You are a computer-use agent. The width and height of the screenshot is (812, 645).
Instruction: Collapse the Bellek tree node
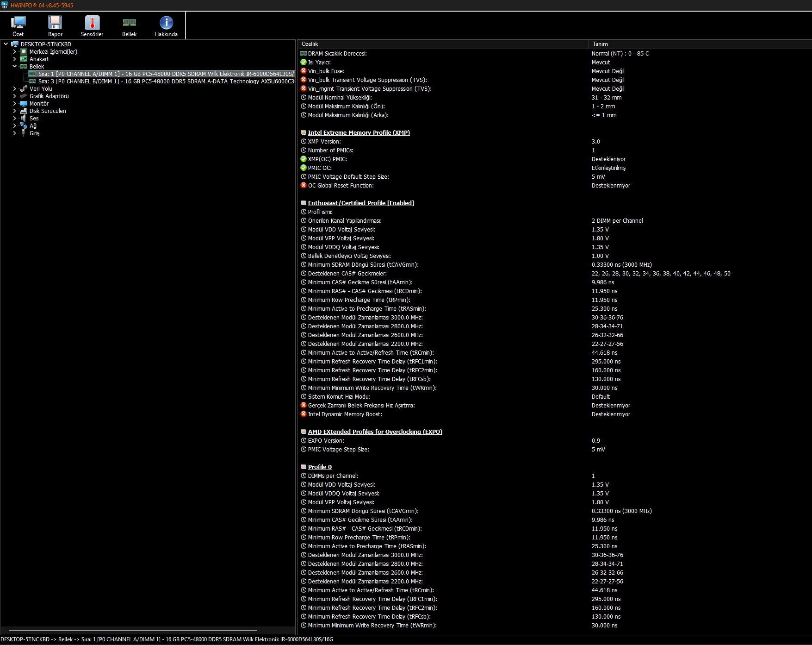coord(14,67)
